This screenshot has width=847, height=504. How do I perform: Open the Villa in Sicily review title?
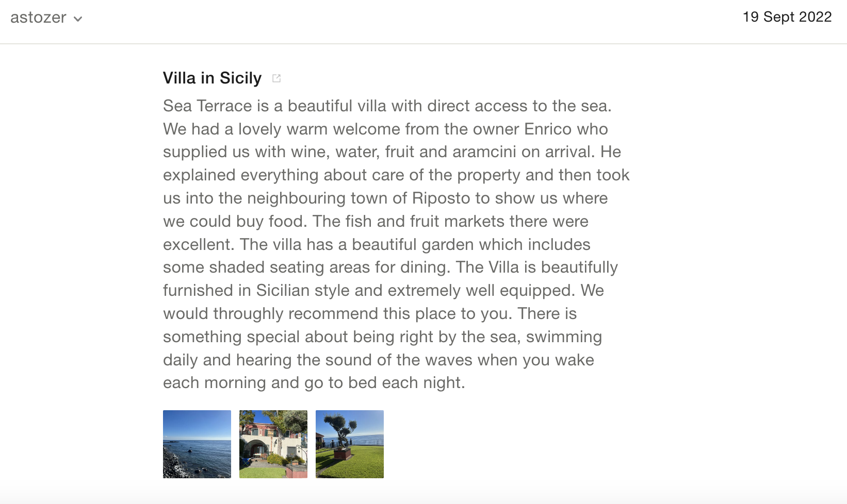pyautogui.click(x=212, y=78)
